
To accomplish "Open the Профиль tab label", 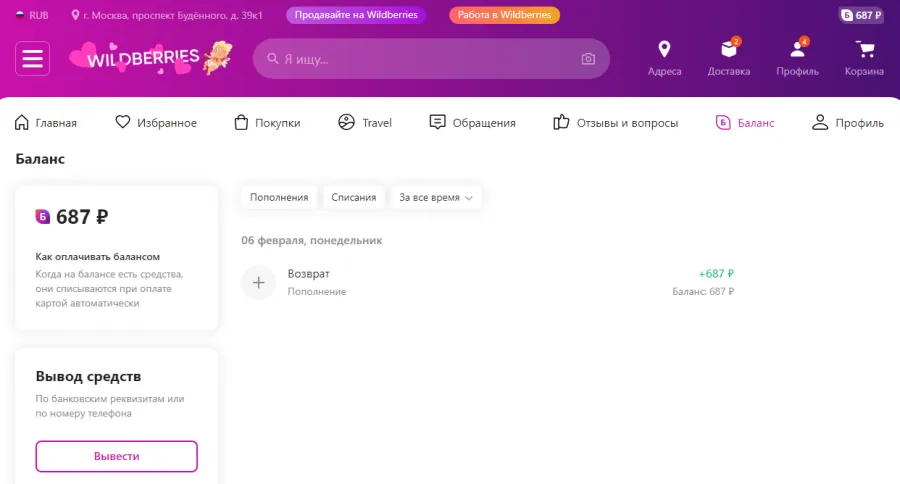I will [860, 123].
